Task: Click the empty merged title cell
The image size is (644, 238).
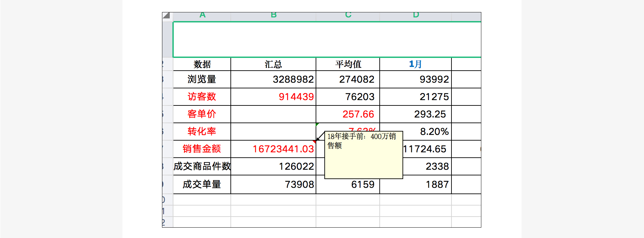Action: (x=327, y=39)
